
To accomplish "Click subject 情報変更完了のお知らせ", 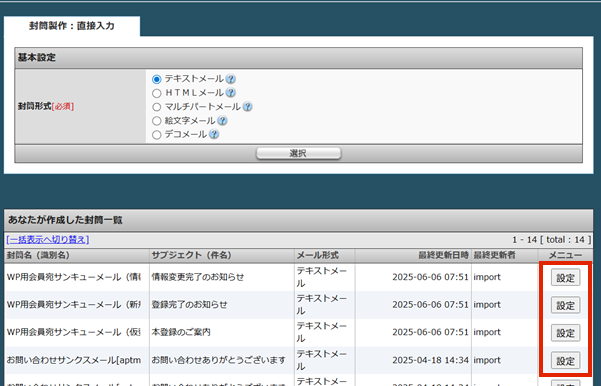I will [197, 277].
